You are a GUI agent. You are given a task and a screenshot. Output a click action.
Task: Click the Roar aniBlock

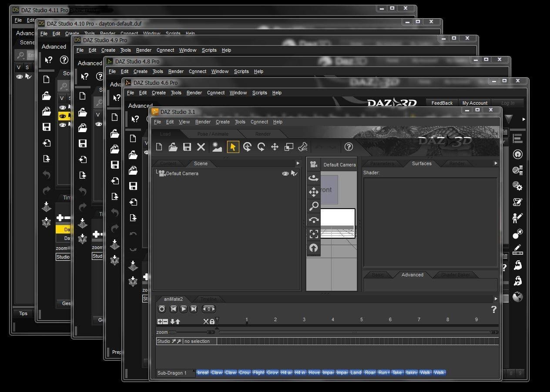point(370,372)
